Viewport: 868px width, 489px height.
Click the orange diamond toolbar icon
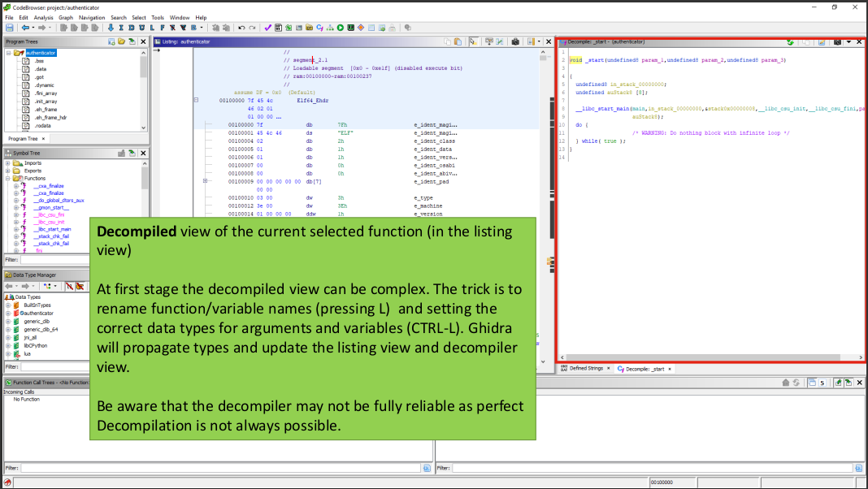(361, 28)
